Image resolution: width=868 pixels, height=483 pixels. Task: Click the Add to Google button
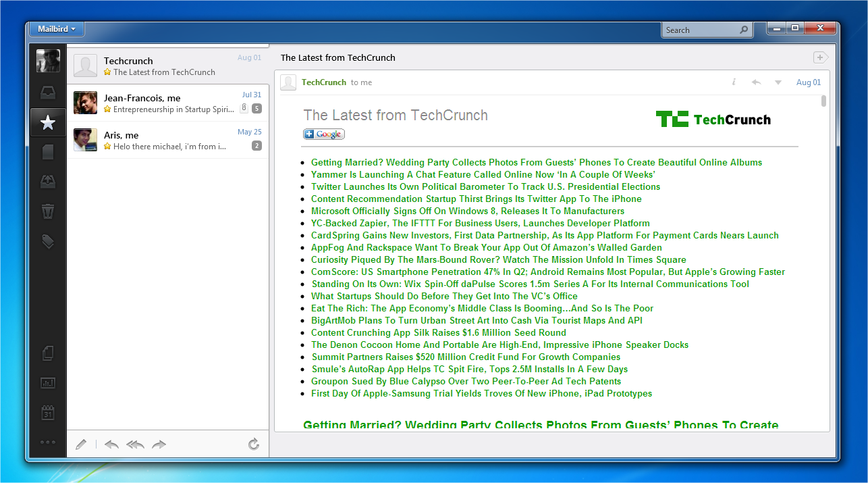(324, 134)
